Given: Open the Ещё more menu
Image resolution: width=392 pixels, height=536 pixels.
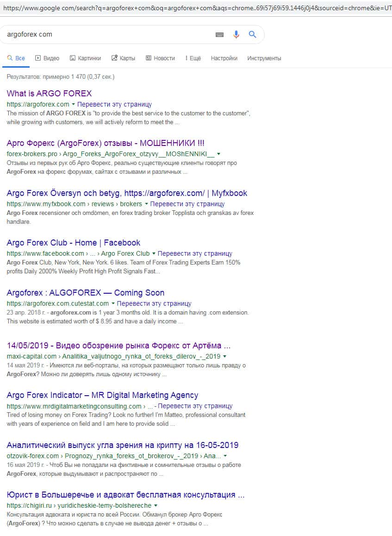Looking at the screenshot, I should coord(193,58).
